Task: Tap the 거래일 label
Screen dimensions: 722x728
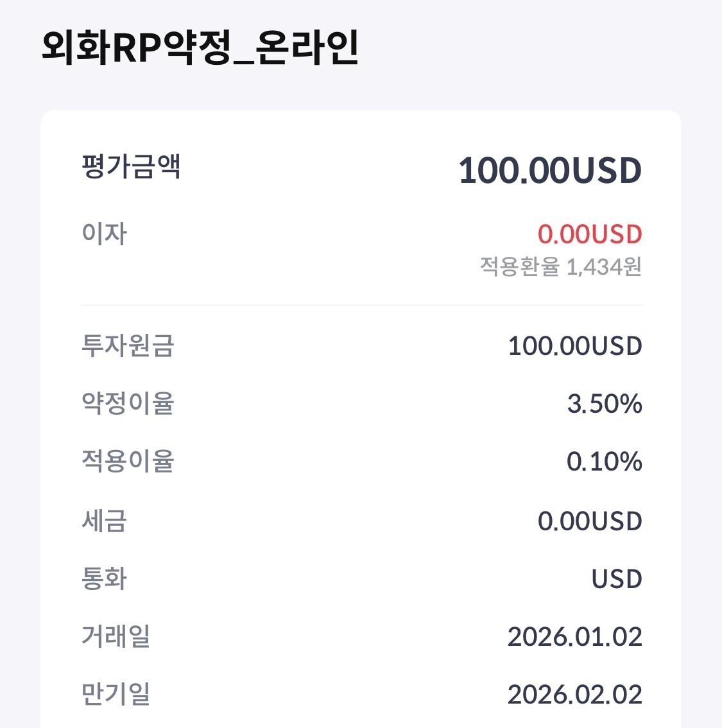Action: pos(116,636)
